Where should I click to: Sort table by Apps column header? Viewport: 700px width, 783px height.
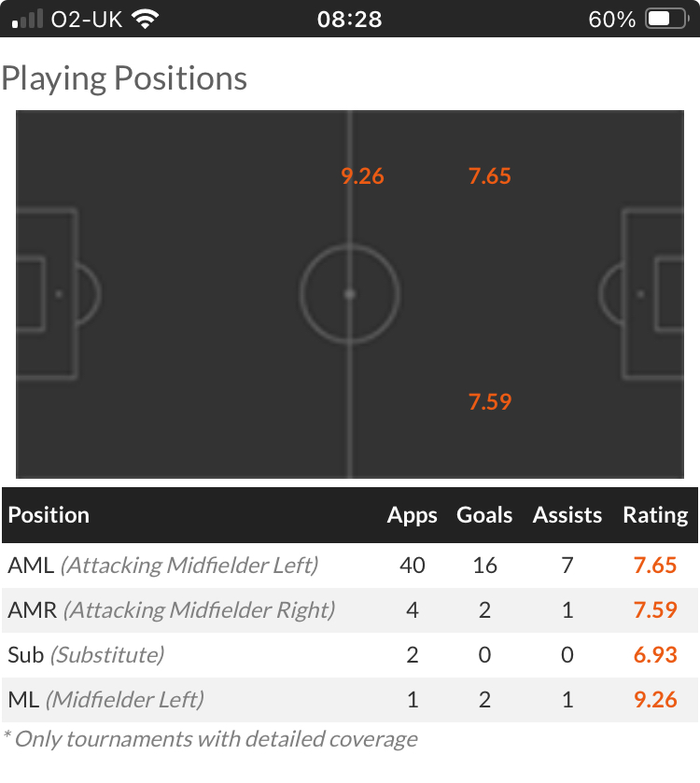pyautogui.click(x=412, y=515)
